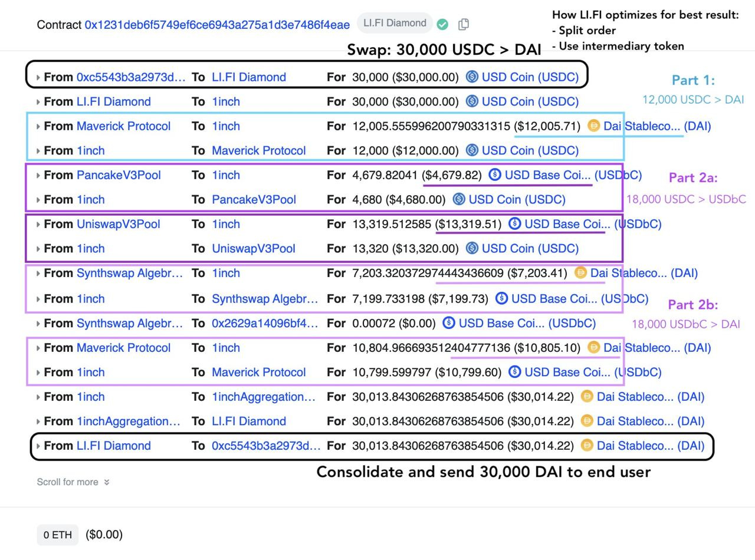Image resolution: width=755 pixels, height=560 pixels.
Task: Click the USDbC icon in the 13,319.512585 row
Action: pyautogui.click(x=514, y=223)
